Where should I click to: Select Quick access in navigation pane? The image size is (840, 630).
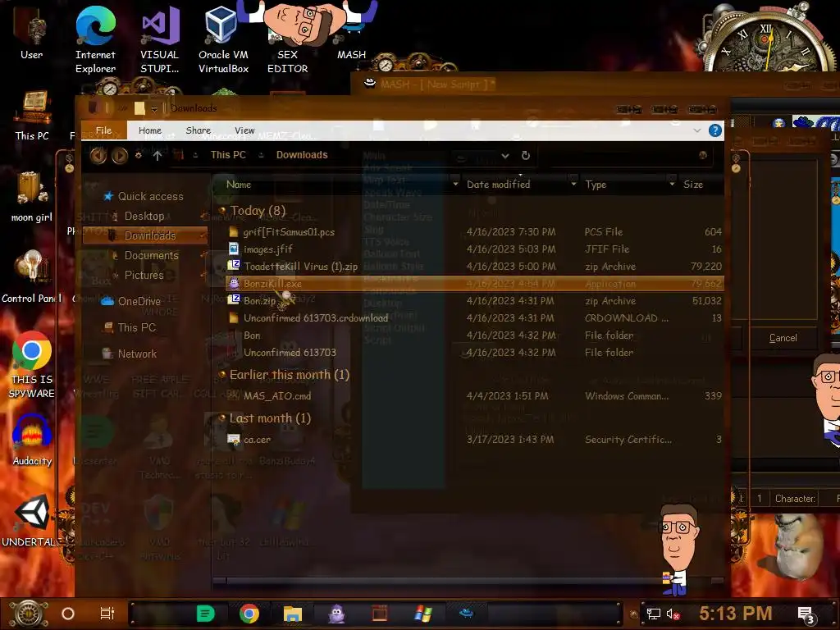coord(144,197)
